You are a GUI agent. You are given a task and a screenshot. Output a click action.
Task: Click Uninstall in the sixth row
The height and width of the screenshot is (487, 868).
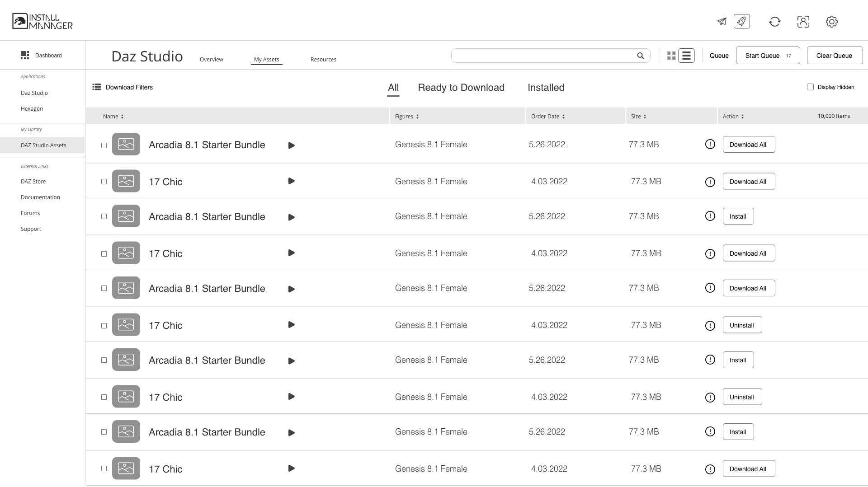point(742,325)
